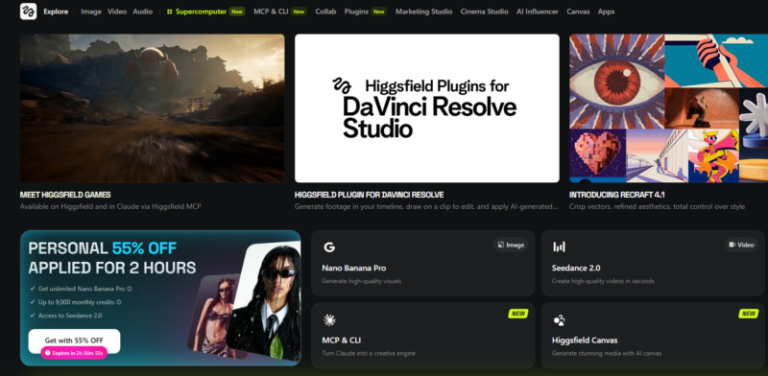The image size is (768, 376).
Task: Click the Supercomputer grid icon
Action: point(169,12)
